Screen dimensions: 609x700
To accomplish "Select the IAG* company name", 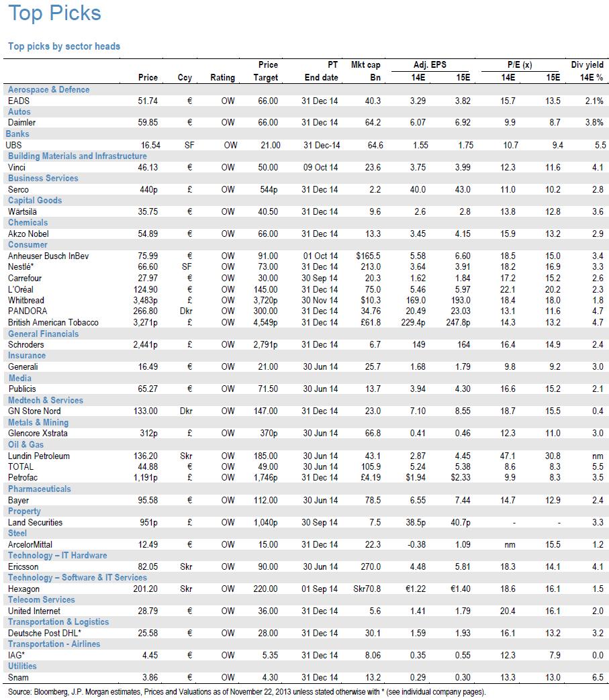I will [x=17, y=655].
